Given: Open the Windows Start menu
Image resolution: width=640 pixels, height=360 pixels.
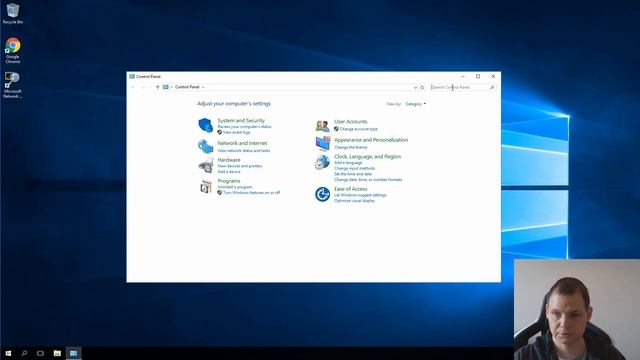Looking at the screenshot, I should point(8,353).
